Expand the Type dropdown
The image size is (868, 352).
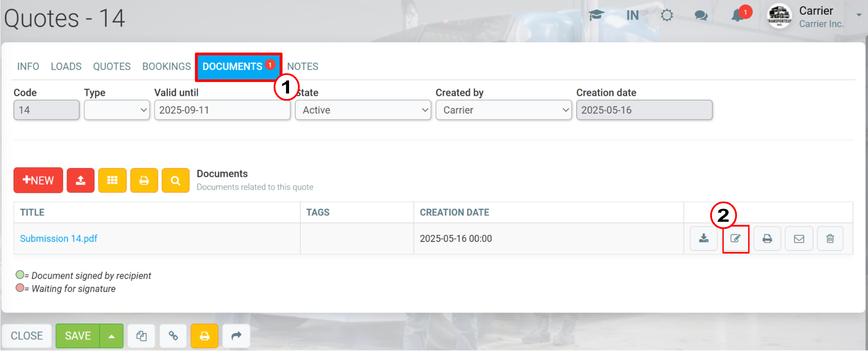(x=116, y=110)
